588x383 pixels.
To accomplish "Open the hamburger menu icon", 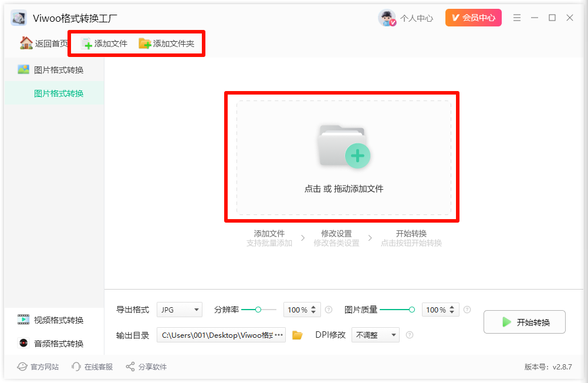I will click(x=517, y=18).
